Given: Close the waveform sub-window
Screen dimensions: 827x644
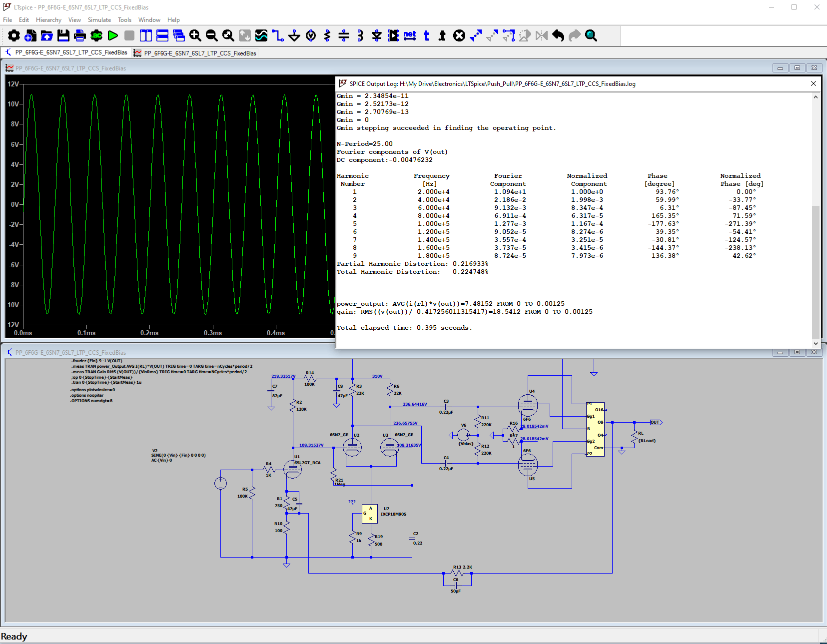Looking at the screenshot, I should [x=814, y=68].
